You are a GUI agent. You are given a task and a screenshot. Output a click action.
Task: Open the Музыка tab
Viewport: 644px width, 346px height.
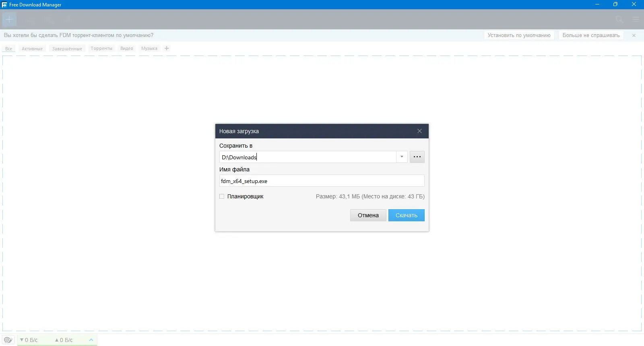(x=149, y=48)
